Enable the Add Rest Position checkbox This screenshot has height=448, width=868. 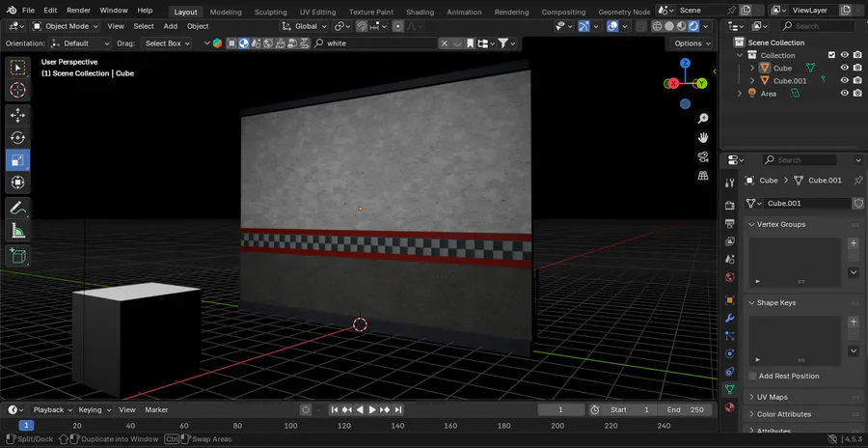[x=753, y=376]
